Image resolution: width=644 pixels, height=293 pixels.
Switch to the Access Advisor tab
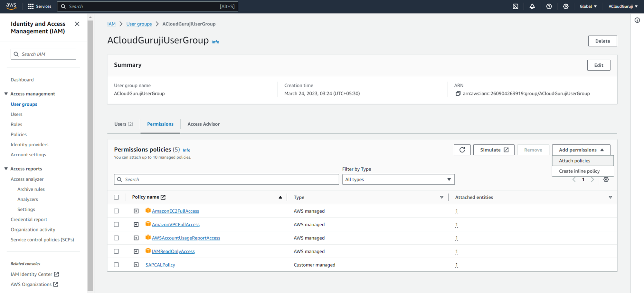204,124
